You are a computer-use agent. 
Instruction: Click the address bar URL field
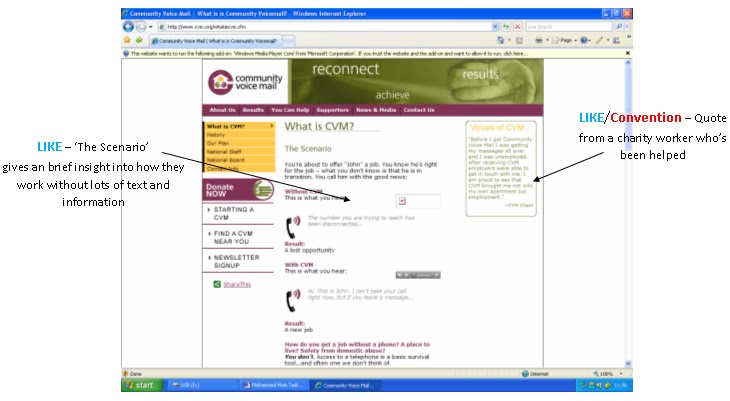click(x=324, y=27)
